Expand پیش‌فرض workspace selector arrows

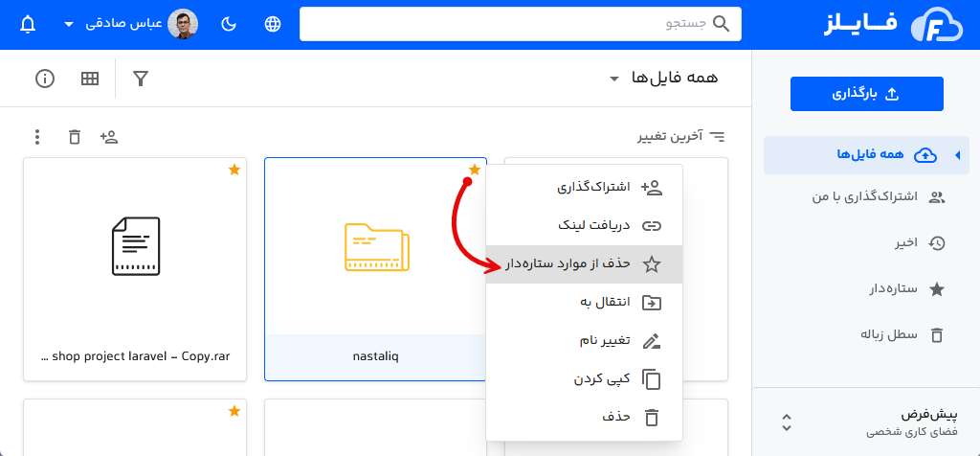click(787, 422)
